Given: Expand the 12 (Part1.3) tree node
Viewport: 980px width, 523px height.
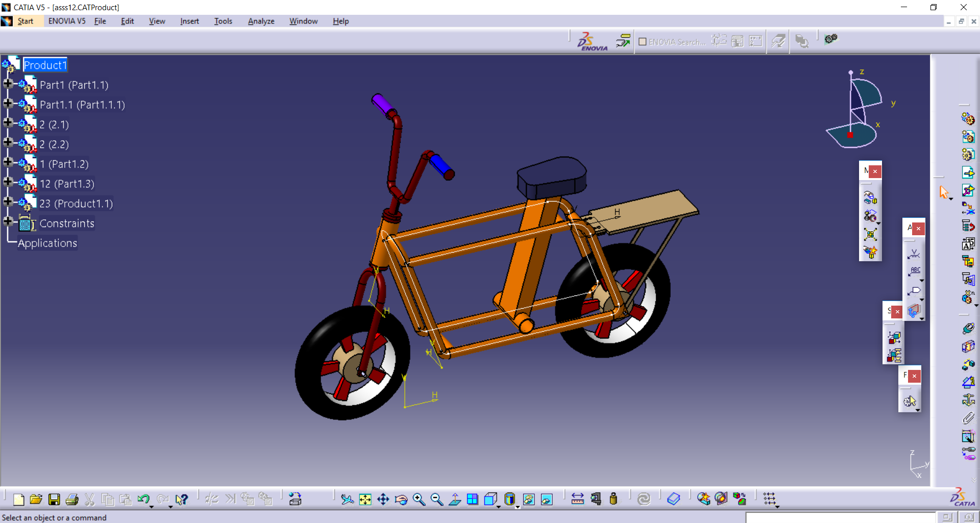Looking at the screenshot, I should coord(8,182).
